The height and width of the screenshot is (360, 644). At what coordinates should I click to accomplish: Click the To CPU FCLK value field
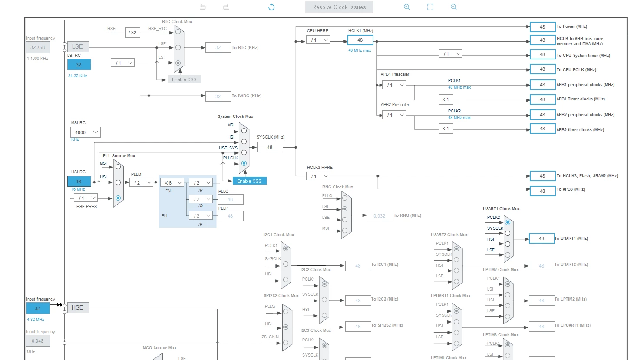(x=543, y=69)
